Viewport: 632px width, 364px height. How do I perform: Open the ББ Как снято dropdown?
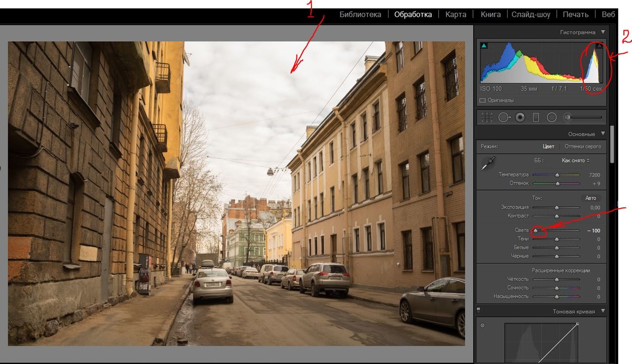[x=576, y=160]
